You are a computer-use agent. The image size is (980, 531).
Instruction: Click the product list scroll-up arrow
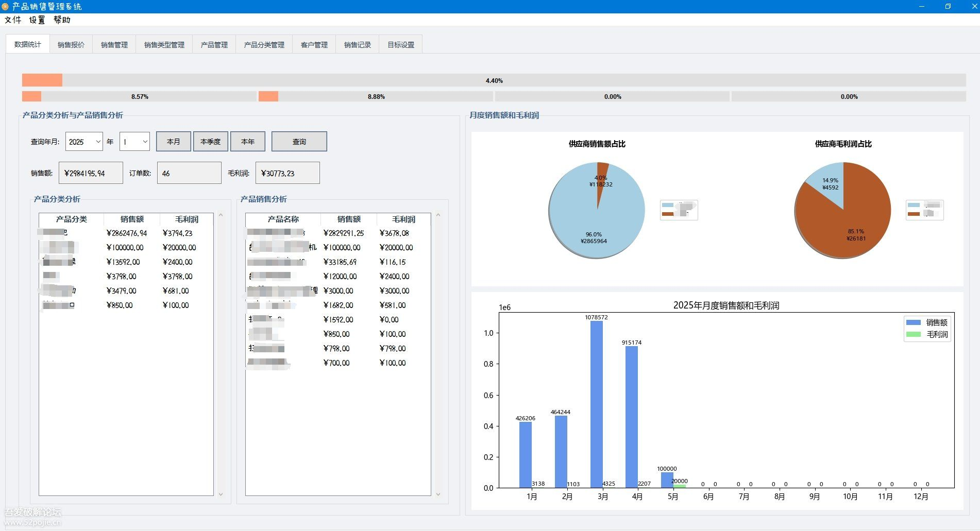[x=438, y=215]
